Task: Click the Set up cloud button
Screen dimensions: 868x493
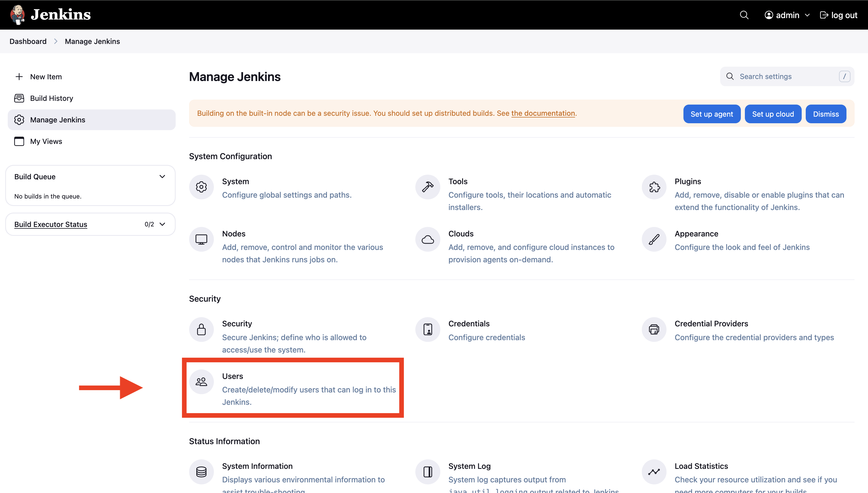Action: coord(773,114)
